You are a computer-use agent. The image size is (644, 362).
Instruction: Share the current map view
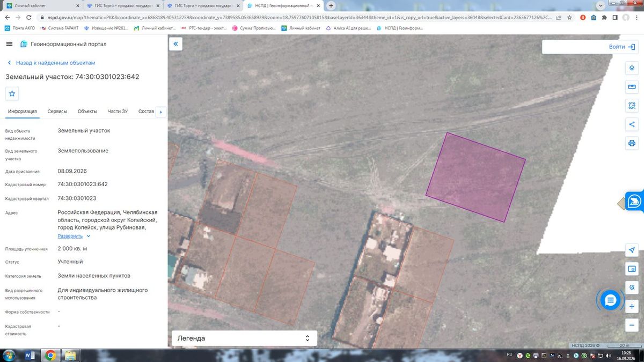[632, 124]
